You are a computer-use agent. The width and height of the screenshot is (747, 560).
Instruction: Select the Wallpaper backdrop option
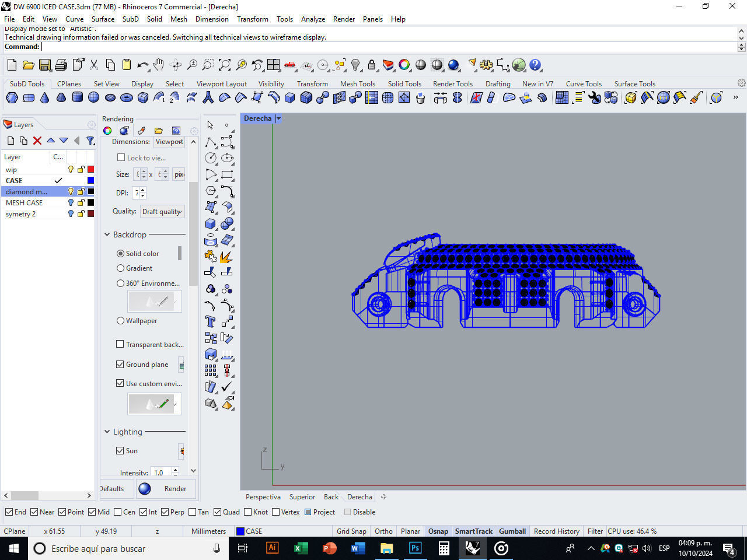point(120,321)
